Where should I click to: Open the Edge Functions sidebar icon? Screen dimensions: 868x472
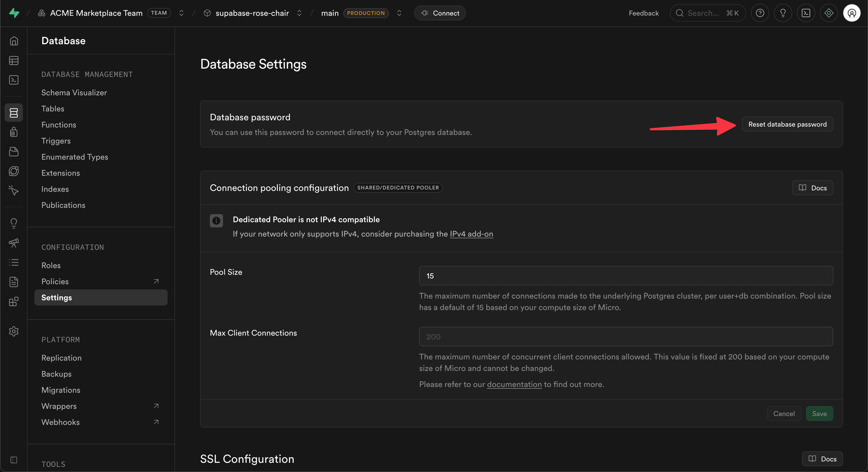click(14, 171)
